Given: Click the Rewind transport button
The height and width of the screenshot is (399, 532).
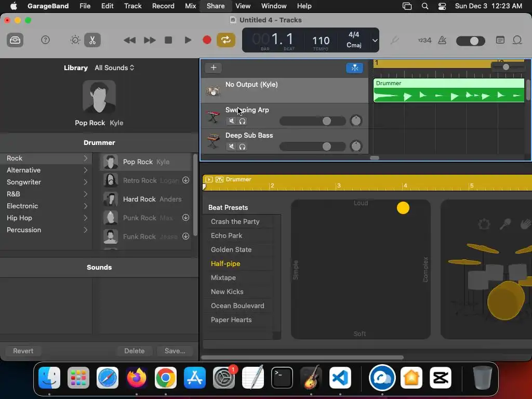Looking at the screenshot, I should [x=129, y=41].
